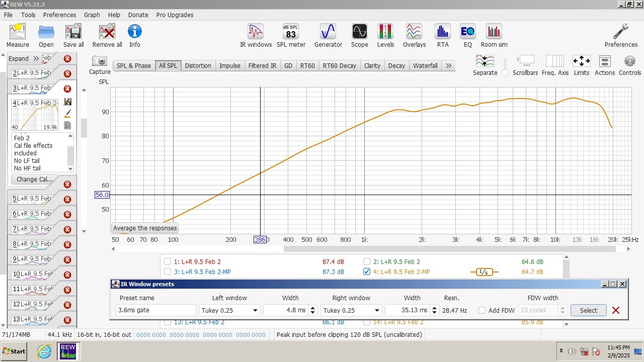
Task: Show hidden system tray icons
Action: point(561,351)
